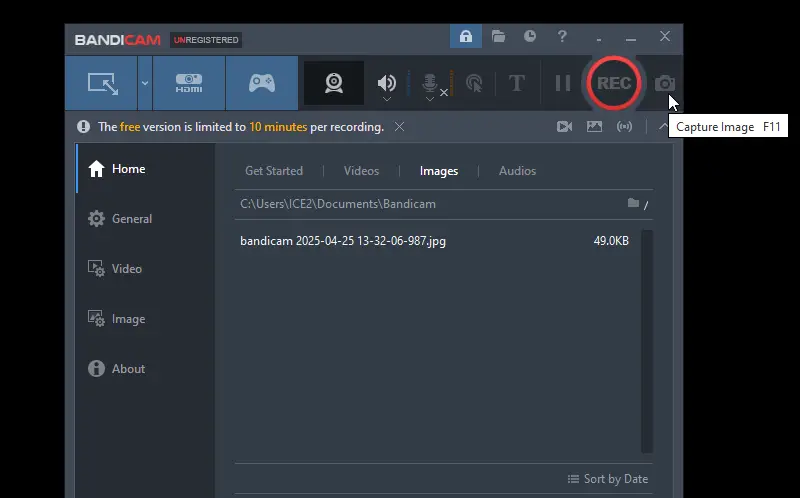Minimize the Bandicam window
Viewport: 800px width, 498px height.
(631, 37)
